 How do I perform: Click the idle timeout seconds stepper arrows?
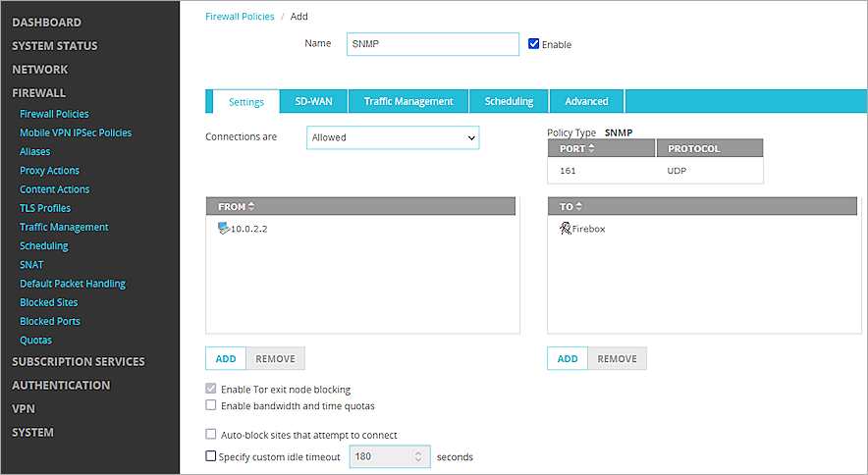pos(418,456)
